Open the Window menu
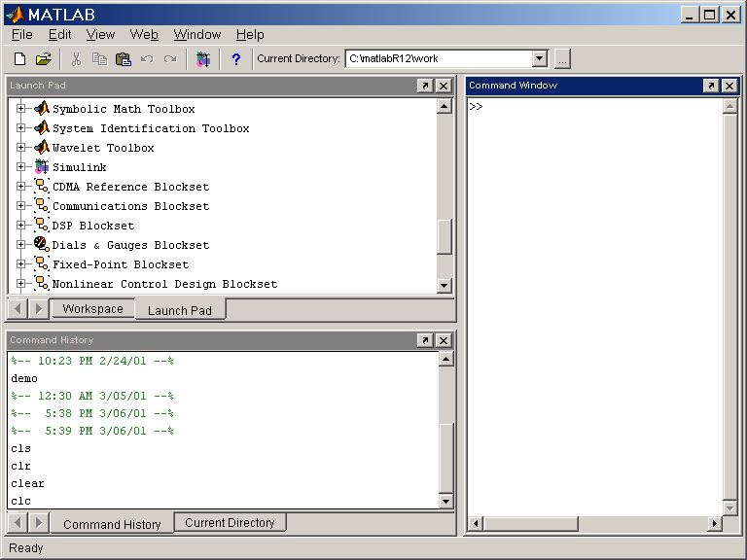The image size is (747, 560). pos(197,35)
